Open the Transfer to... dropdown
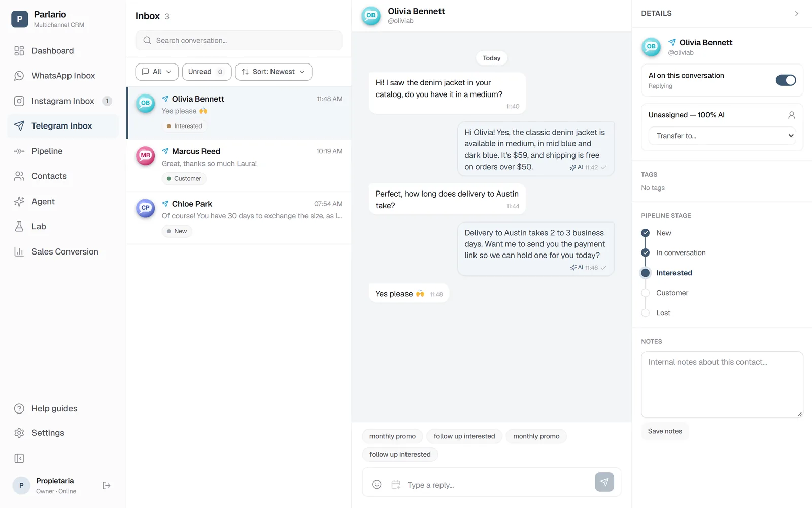This screenshot has height=508, width=812. point(722,136)
